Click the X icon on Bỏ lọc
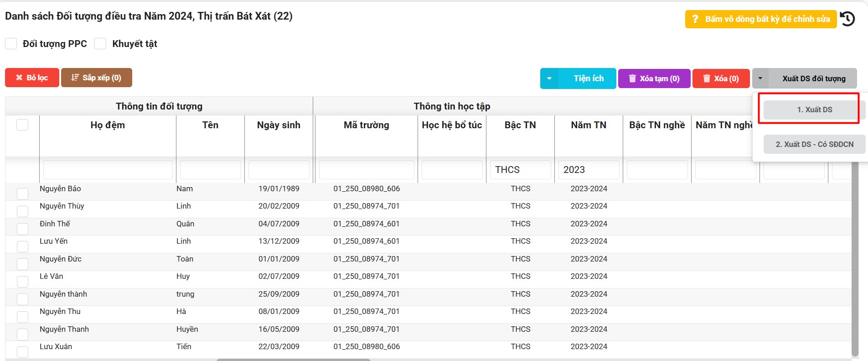This screenshot has width=868, height=361. pos(19,78)
